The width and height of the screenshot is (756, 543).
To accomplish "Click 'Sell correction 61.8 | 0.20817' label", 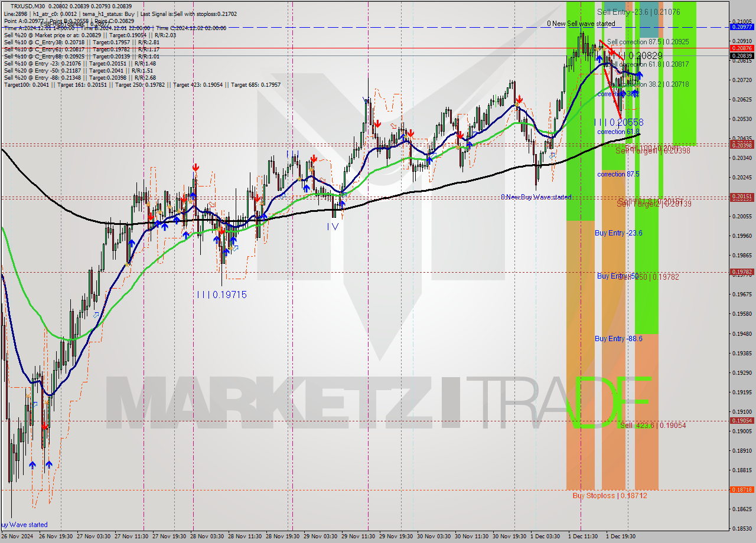I will [x=647, y=64].
